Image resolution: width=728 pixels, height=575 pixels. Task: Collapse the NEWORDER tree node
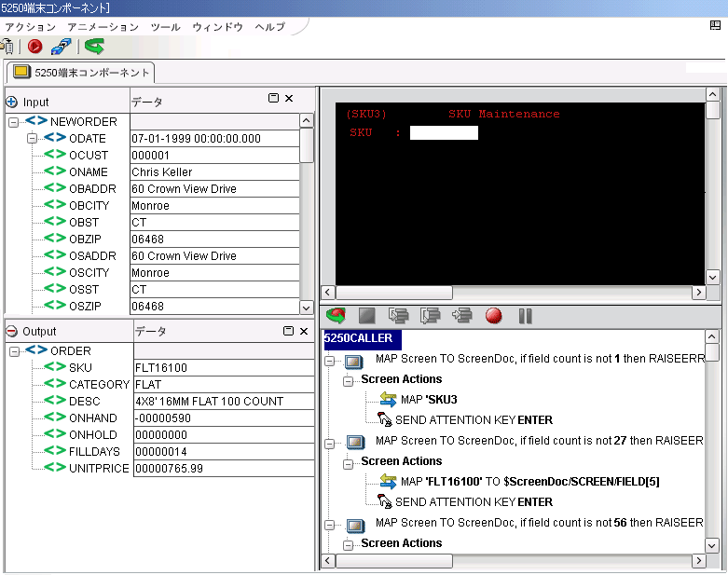tap(13, 122)
